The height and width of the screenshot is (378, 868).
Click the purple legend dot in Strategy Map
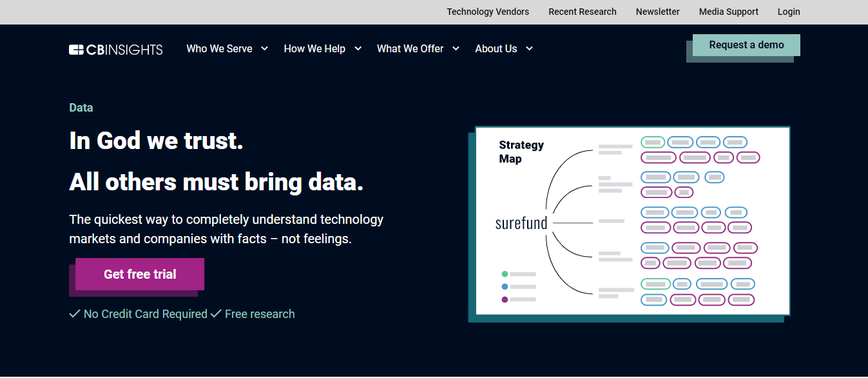pyautogui.click(x=506, y=299)
